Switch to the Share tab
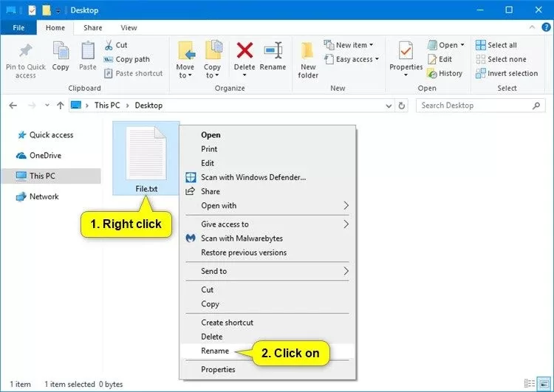The width and height of the screenshot is (554, 392). point(92,27)
